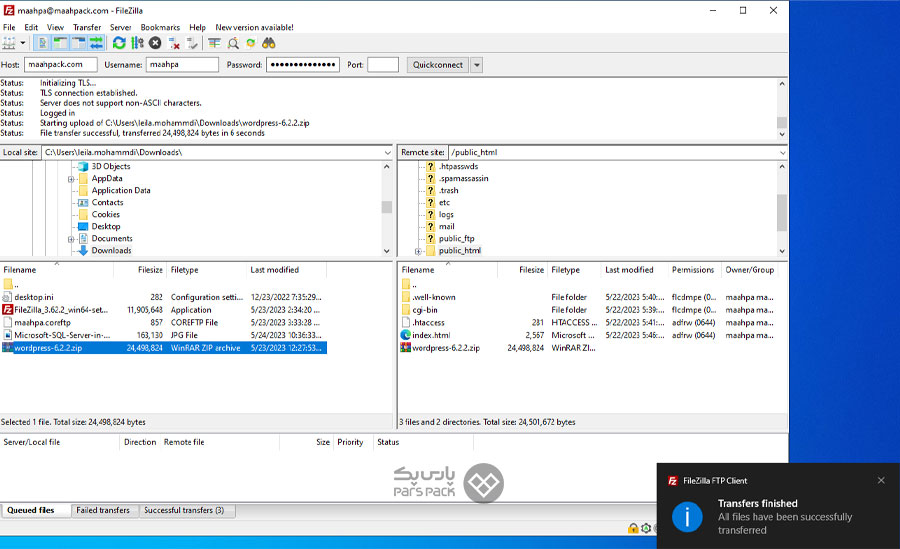The height and width of the screenshot is (549, 900).
Task: Focus the Password input field
Action: point(303,65)
